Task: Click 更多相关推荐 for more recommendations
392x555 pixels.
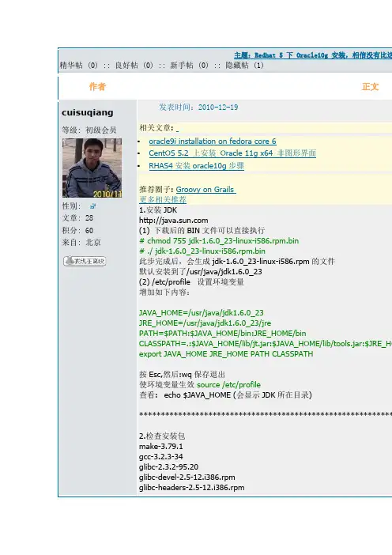Action: pyautogui.click(x=163, y=199)
